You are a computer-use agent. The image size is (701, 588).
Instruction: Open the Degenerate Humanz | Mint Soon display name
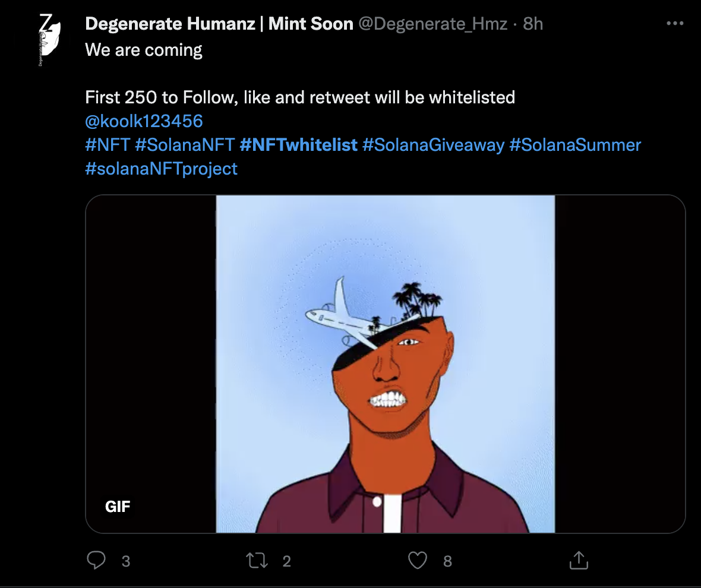pyautogui.click(x=219, y=24)
